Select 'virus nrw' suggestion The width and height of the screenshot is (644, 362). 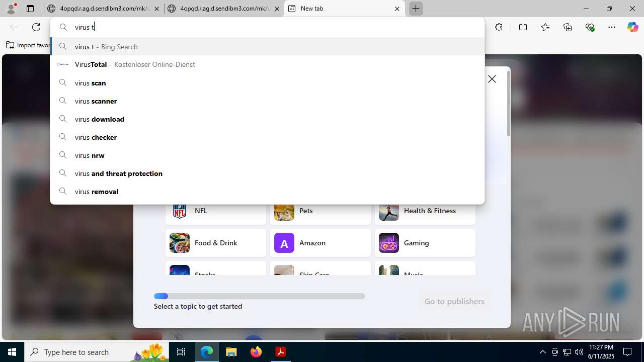(x=268, y=155)
